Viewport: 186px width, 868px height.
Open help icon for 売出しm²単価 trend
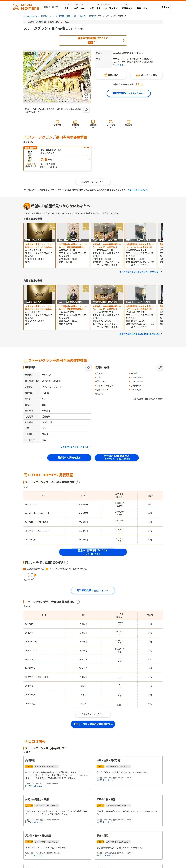(x=66, y=562)
